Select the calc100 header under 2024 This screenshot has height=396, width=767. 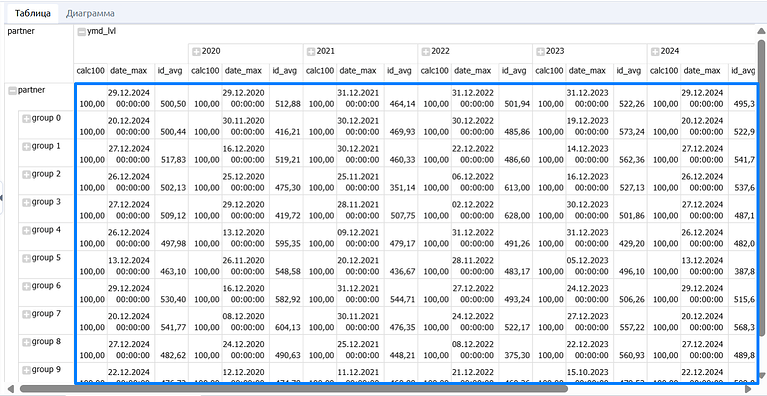664,71
